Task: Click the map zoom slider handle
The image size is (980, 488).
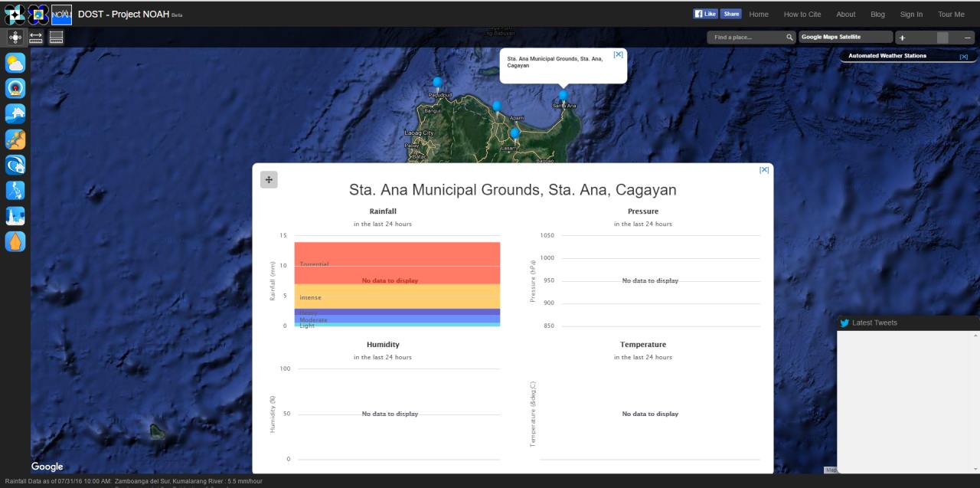Action: point(942,38)
